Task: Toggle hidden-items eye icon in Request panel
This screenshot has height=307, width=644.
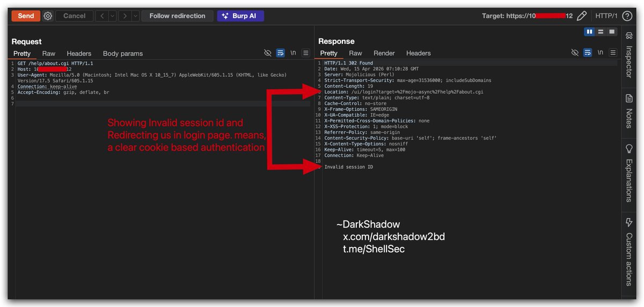Action: pyautogui.click(x=268, y=53)
